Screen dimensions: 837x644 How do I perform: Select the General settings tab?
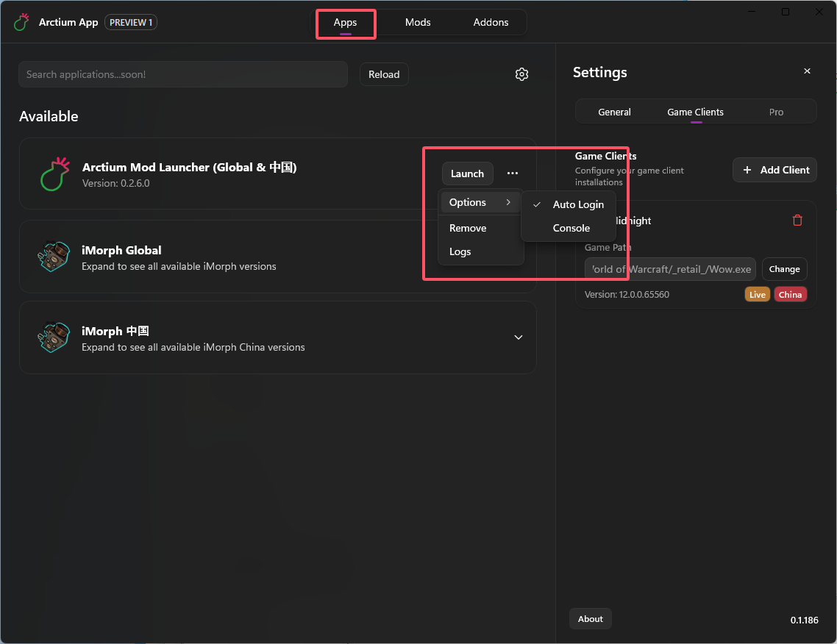coord(614,112)
